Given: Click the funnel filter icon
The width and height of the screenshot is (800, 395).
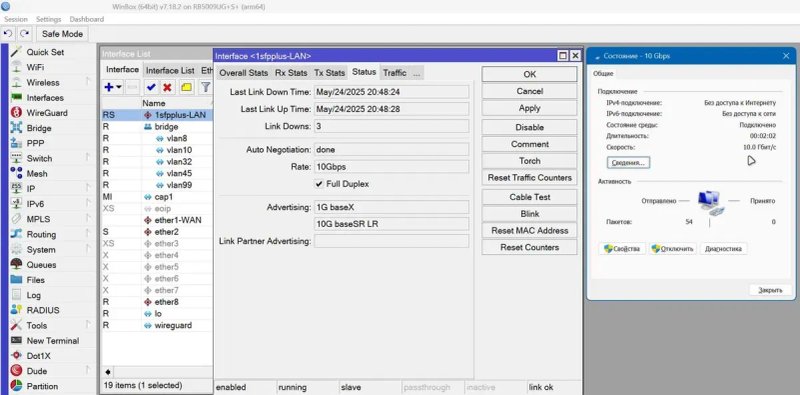Looking at the screenshot, I should pos(206,87).
